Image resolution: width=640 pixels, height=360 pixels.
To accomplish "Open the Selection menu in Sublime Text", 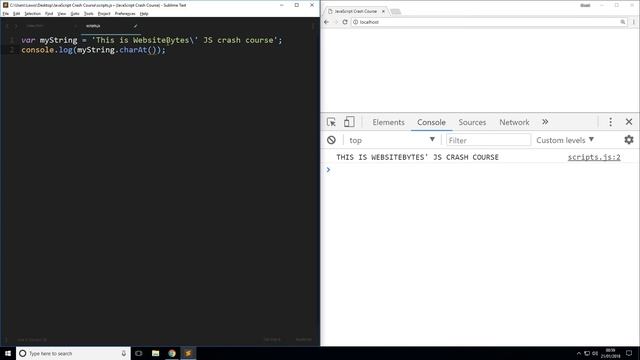I will click(32, 14).
